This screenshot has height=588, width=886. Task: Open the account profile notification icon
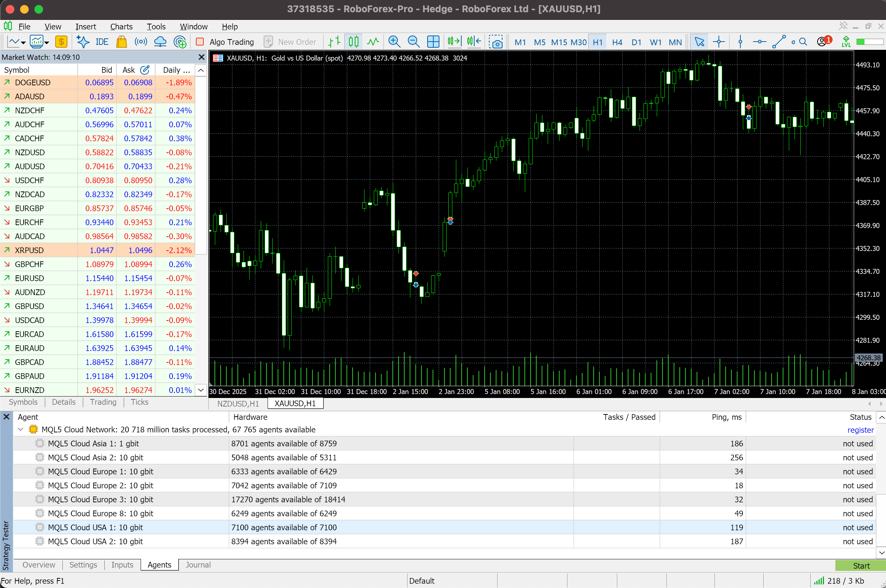(x=824, y=41)
